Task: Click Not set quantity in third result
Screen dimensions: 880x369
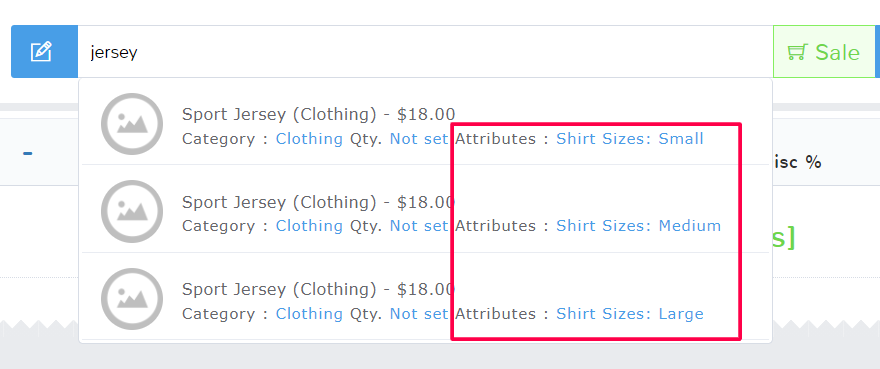Action: point(419,313)
